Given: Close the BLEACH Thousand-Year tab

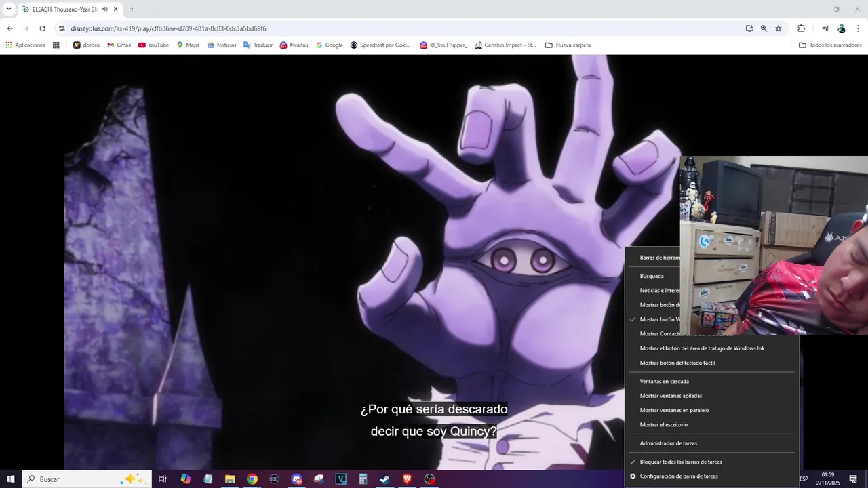Looking at the screenshot, I should 116,9.
